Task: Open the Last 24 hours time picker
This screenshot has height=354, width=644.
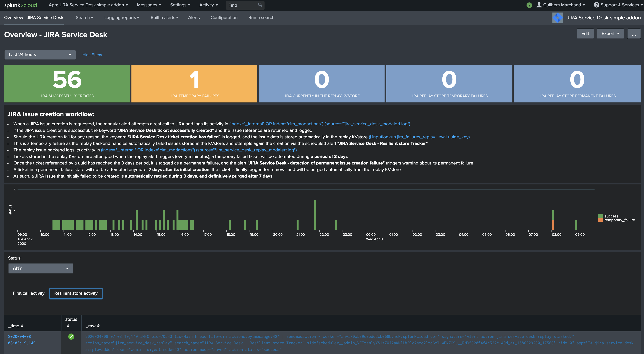Action: tap(40, 55)
